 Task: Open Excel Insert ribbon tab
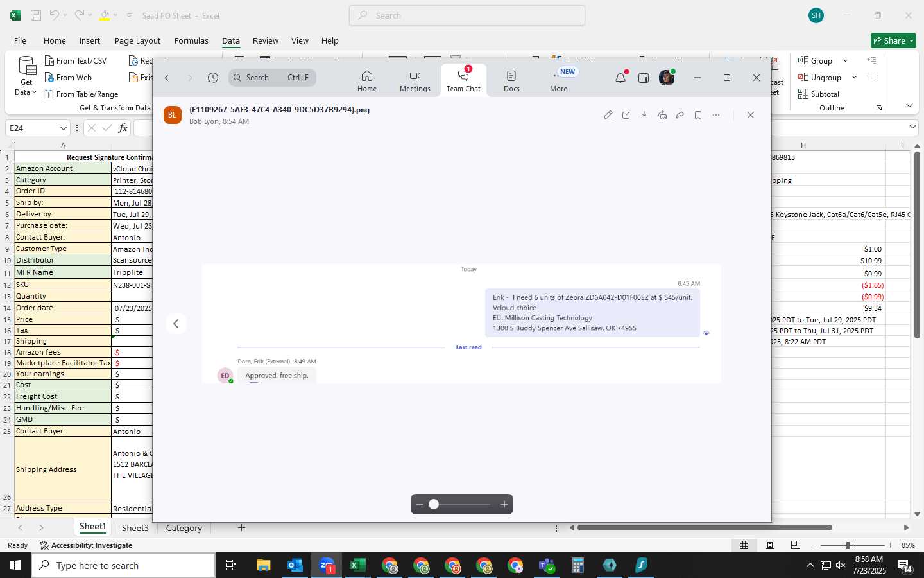tap(90, 40)
